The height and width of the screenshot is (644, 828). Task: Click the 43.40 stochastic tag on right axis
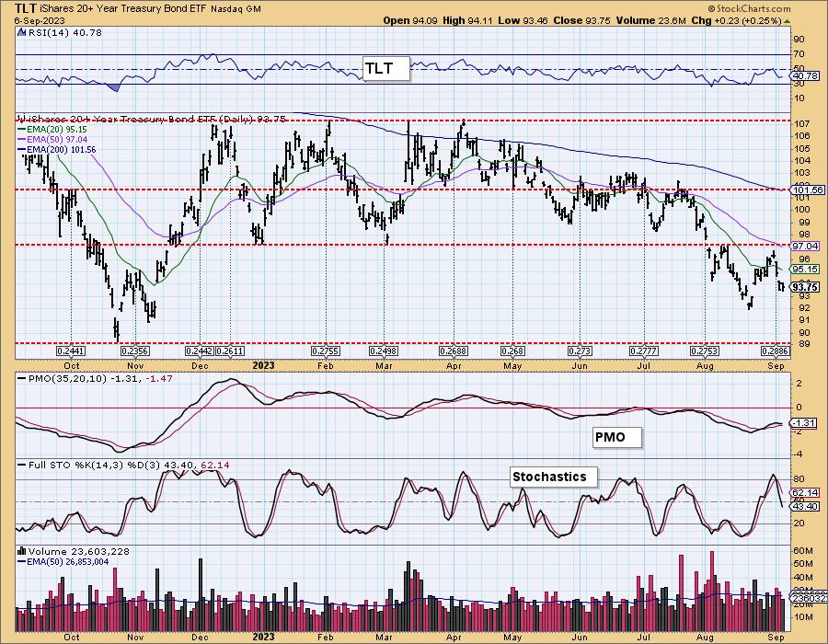[805, 507]
